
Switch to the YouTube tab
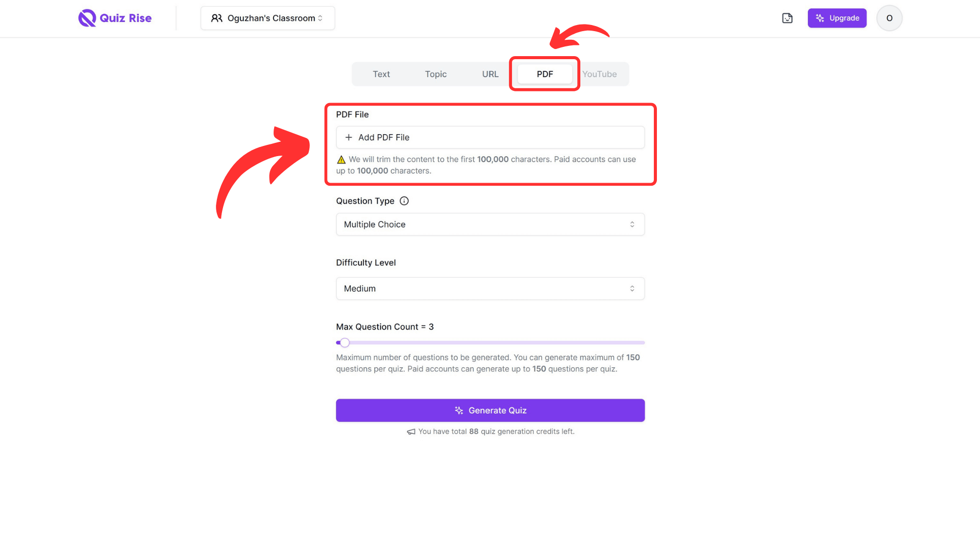click(600, 74)
